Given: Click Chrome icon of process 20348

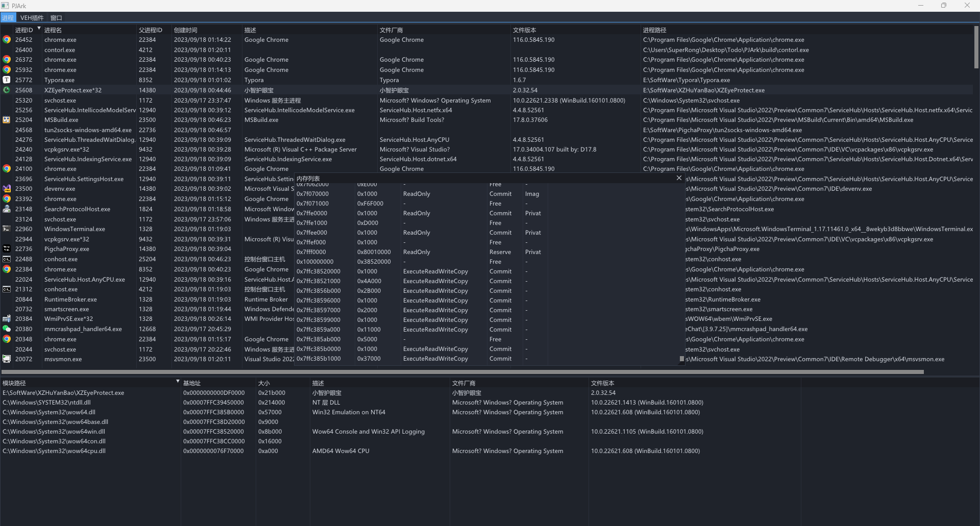Looking at the screenshot, I should click(7, 339).
